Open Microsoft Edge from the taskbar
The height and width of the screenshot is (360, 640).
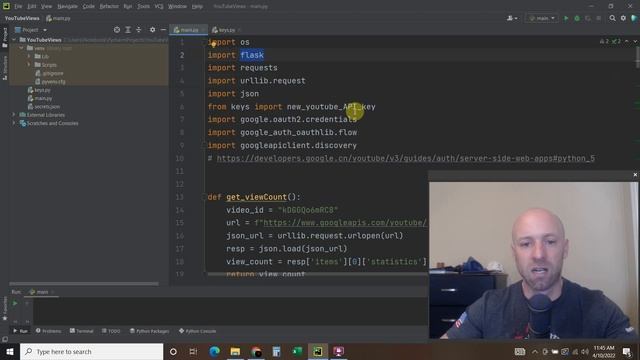pyautogui.click(x=214, y=351)
